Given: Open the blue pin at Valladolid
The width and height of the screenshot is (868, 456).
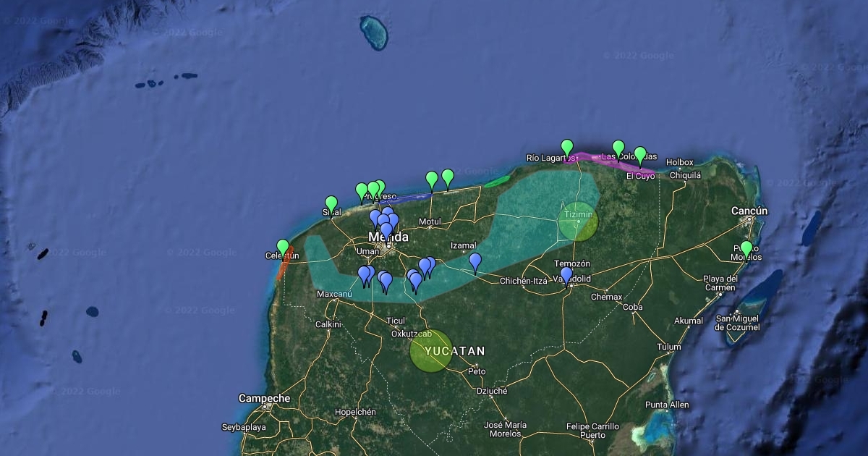Looking at the screenshot, I should point(566,274).
